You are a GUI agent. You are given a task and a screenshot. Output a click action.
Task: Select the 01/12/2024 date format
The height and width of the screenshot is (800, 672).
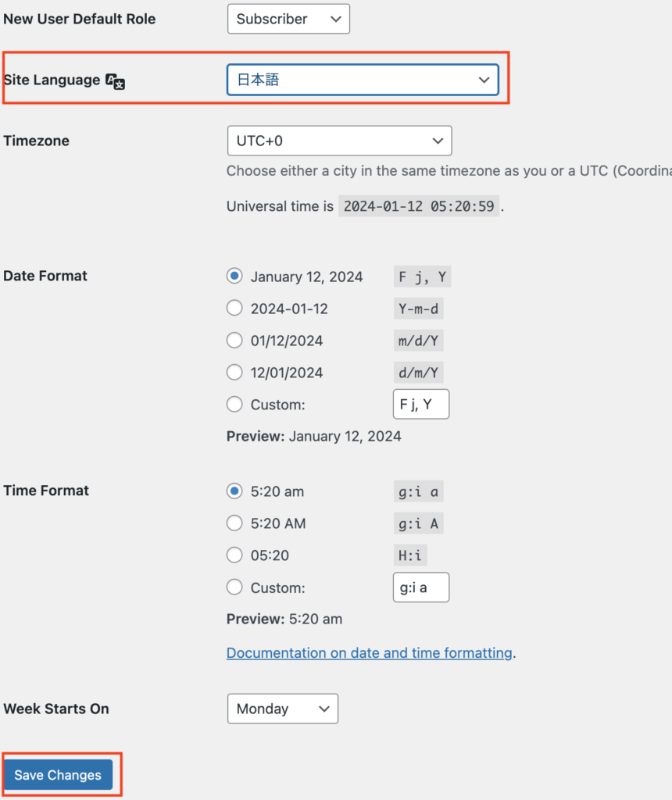coord(234,341)
